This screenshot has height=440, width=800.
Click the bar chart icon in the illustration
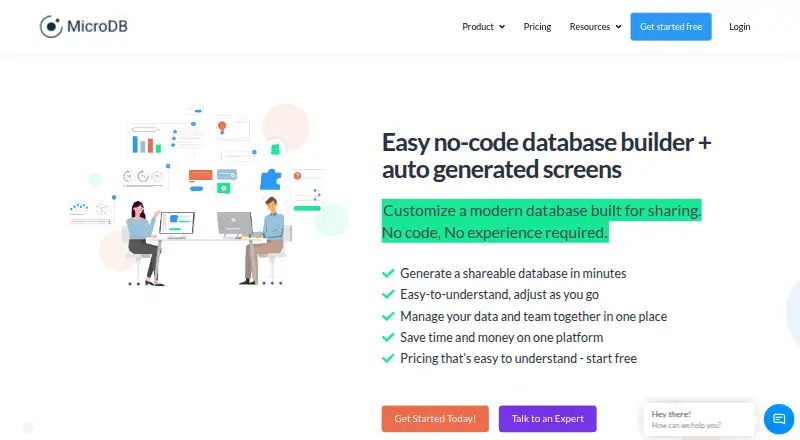(146, 144)
